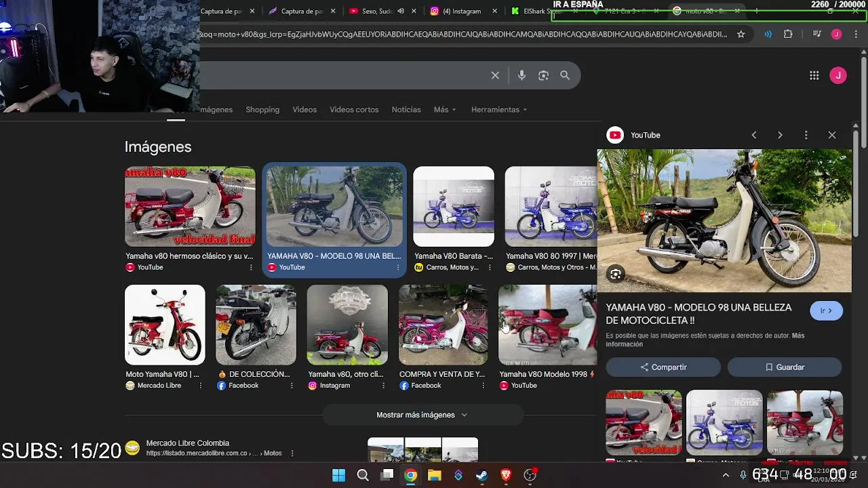Open the large preview image of the Yamaha V80

[x=724, y=220]
